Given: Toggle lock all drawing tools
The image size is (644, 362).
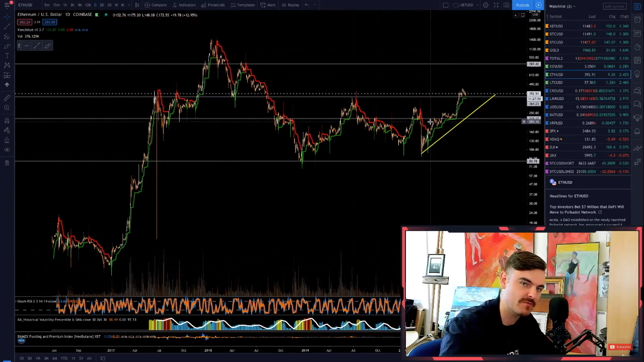Looking at the screenshot, I should click(x=7, y=140).
